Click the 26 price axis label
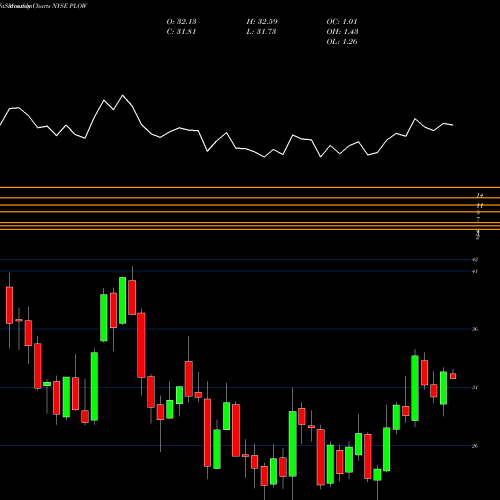The image size is (500, 500). [x=475, y=446]
